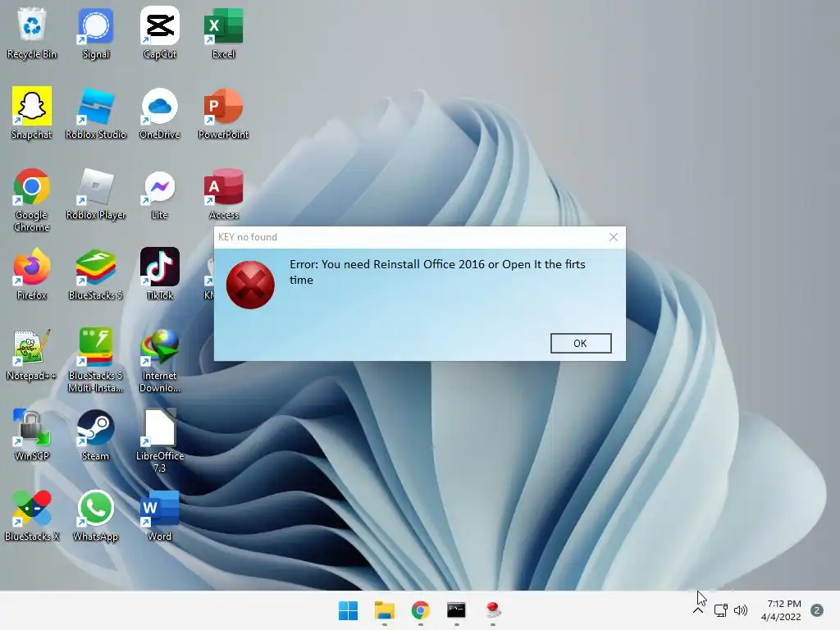Image resolution: width=840 pixels, height=630 pixels.
Task: Select the Steam desktop shortcut
Action: 95,435
